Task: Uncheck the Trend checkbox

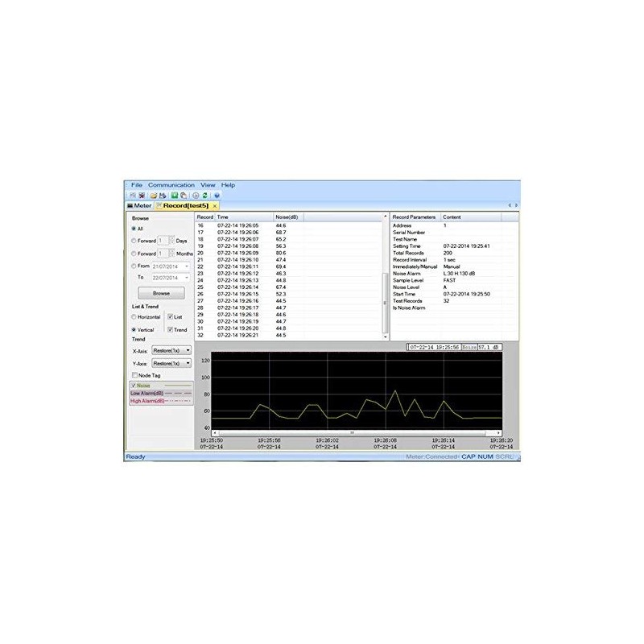Action: (171, 330)
